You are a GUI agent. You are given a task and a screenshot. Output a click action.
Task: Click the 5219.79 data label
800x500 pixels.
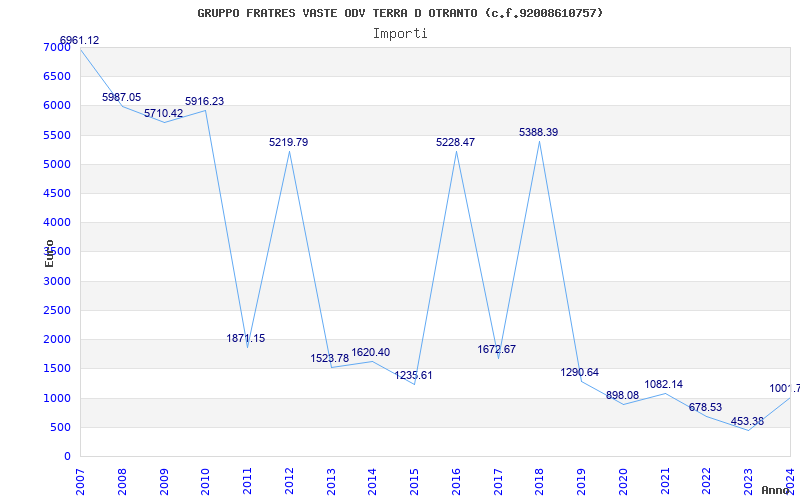[289, 142]
